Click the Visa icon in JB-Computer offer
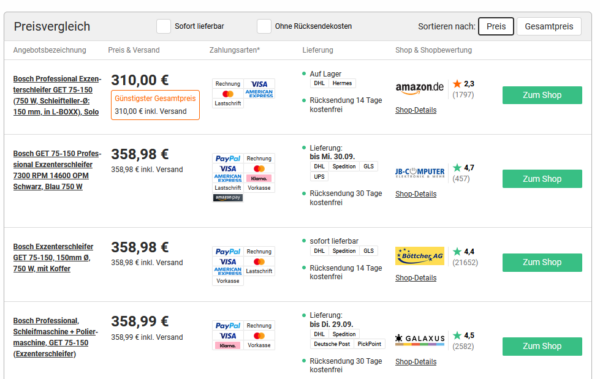The height and width of the screenshot is (379, 600). (x=228, y=168)
